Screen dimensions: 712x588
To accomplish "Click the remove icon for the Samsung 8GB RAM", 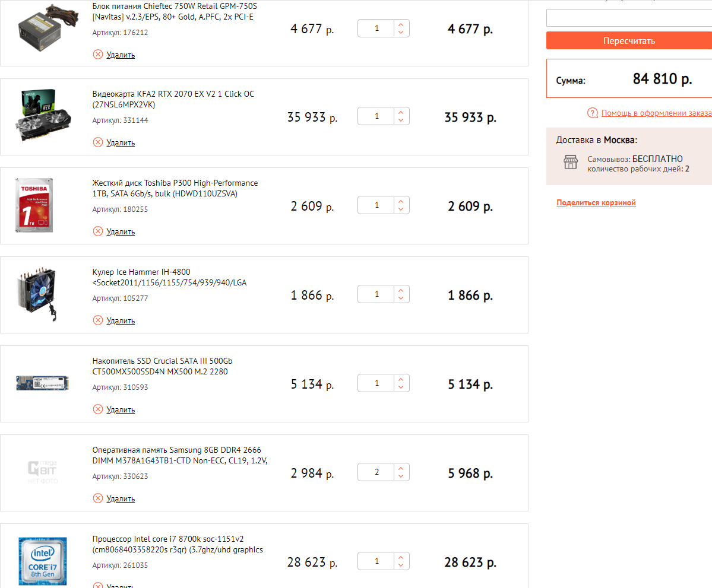I will (x=98, y=498).
